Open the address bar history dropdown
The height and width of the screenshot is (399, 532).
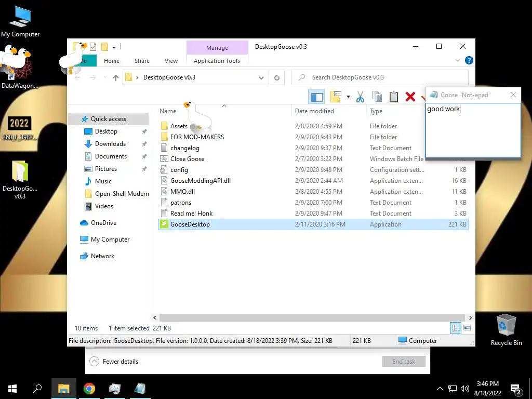(x=261, y=78)
